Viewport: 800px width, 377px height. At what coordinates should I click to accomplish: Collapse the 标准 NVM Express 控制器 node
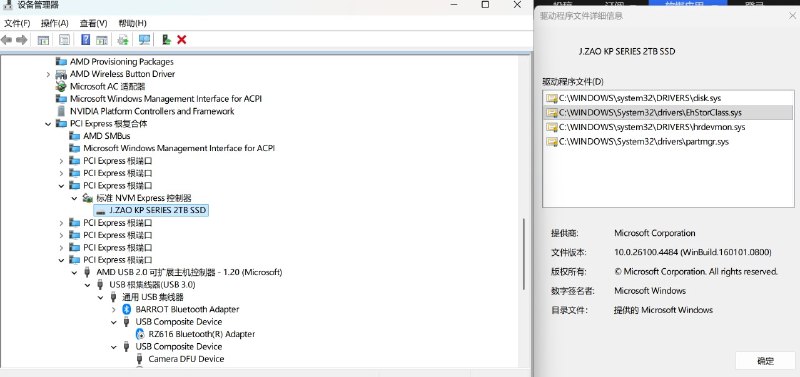(x=74, y=198)
